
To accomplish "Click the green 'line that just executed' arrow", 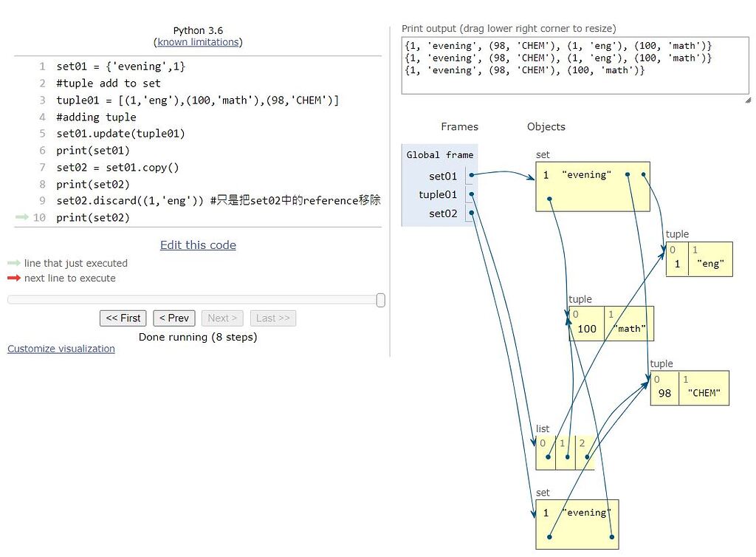I will pos(13,263).
